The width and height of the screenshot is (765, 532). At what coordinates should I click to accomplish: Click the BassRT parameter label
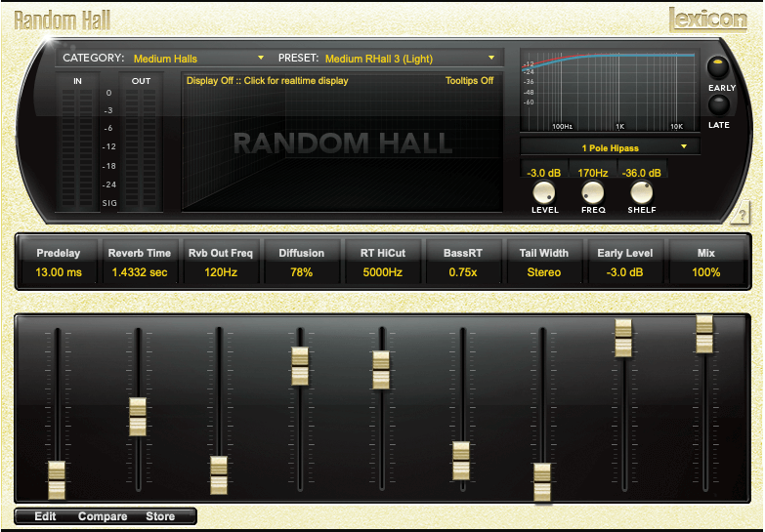coord(463,253)
